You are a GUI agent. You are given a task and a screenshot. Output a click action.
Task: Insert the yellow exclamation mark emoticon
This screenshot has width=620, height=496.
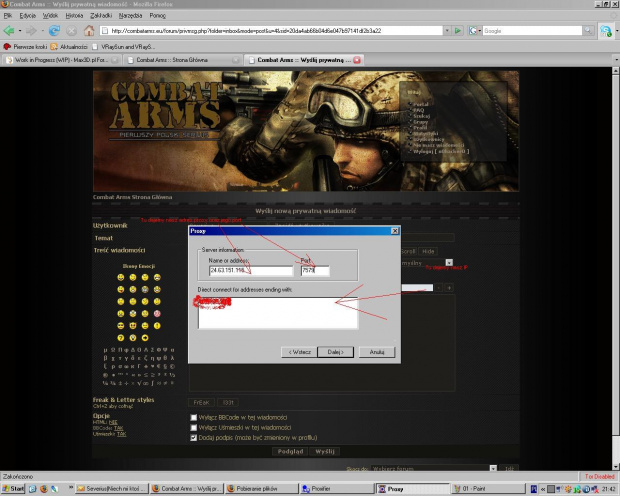coord(157,326)
